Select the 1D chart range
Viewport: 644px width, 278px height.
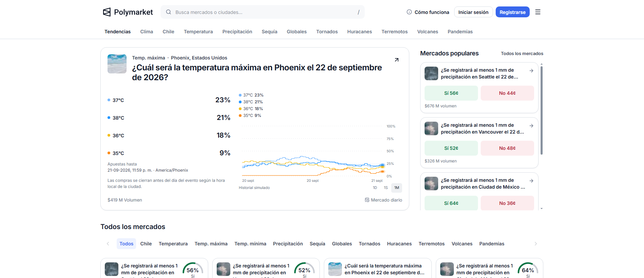(375, 188)
